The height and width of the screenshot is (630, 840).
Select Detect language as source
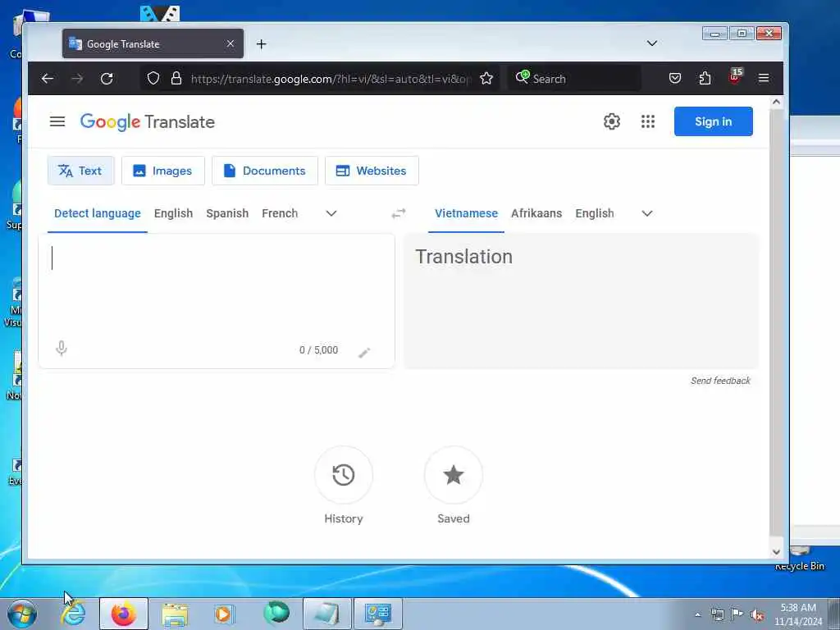click(98, 213)
